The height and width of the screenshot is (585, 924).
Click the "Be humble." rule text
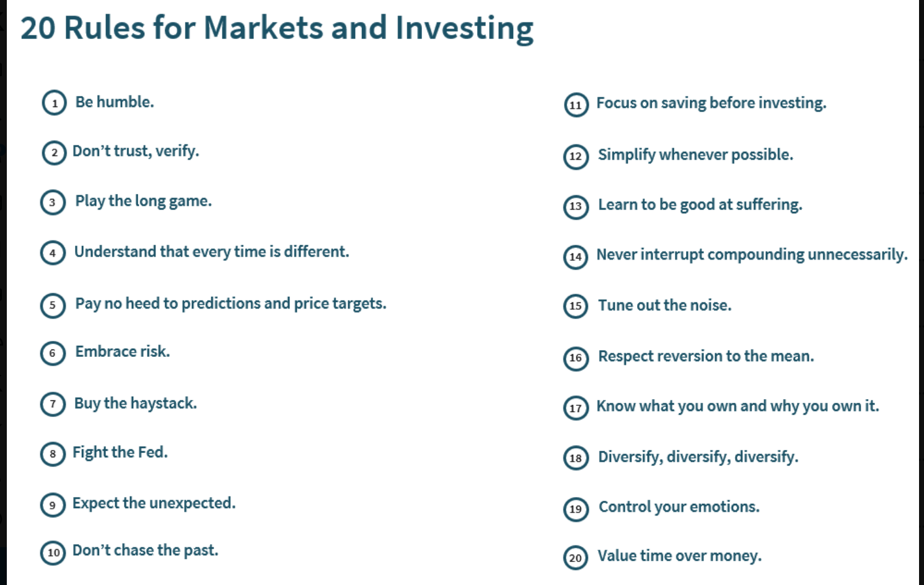click(x=115, y=102)
